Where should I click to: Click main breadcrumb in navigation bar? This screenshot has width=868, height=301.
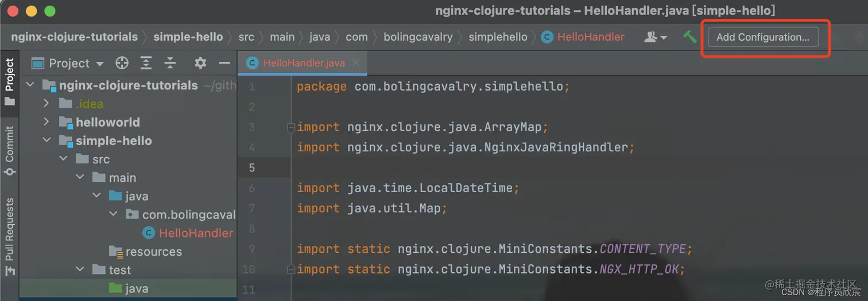click(x=282, y=37)
